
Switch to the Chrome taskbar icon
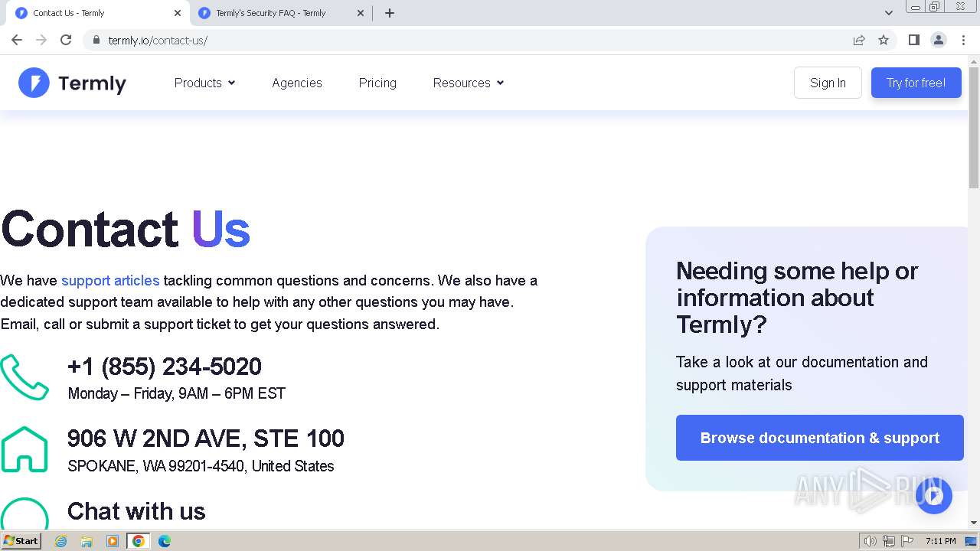(x=139, y=541)
